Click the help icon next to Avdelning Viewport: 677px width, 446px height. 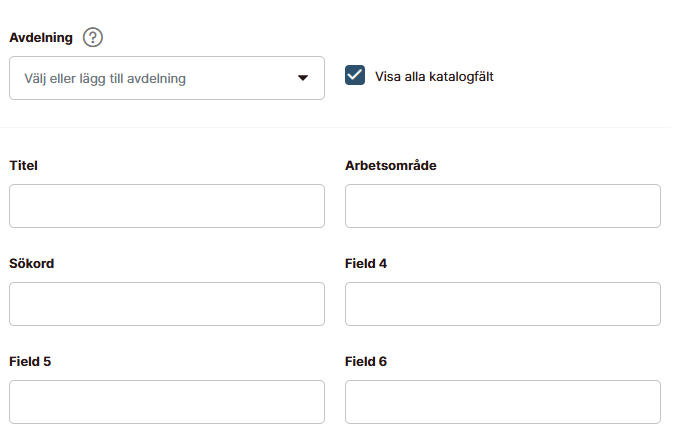pyautogui.click(x=93, y=38)
